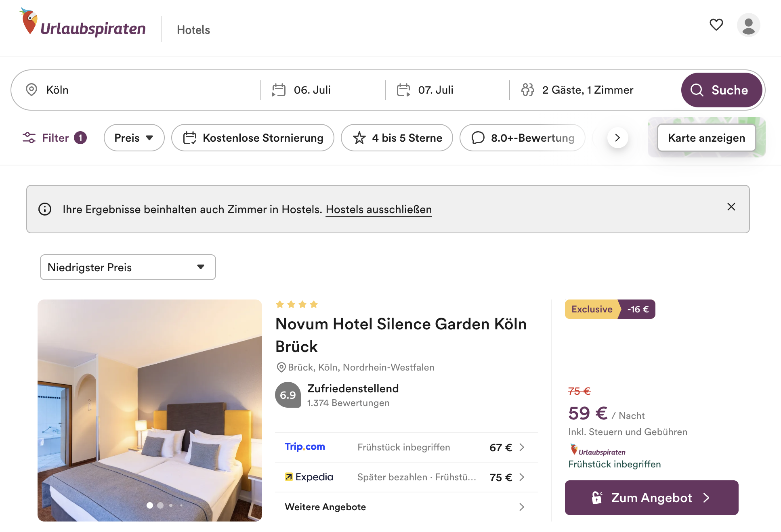Open the user account avatar
Viewport: 781px width, 532px height.
pyautogui.click(x=748, y=25)
